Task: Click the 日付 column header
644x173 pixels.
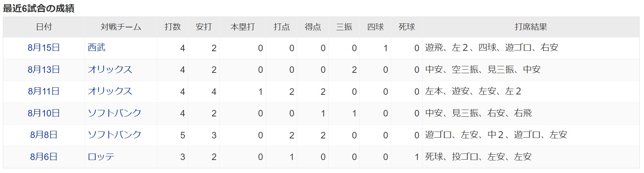Action: click(44, 27)
